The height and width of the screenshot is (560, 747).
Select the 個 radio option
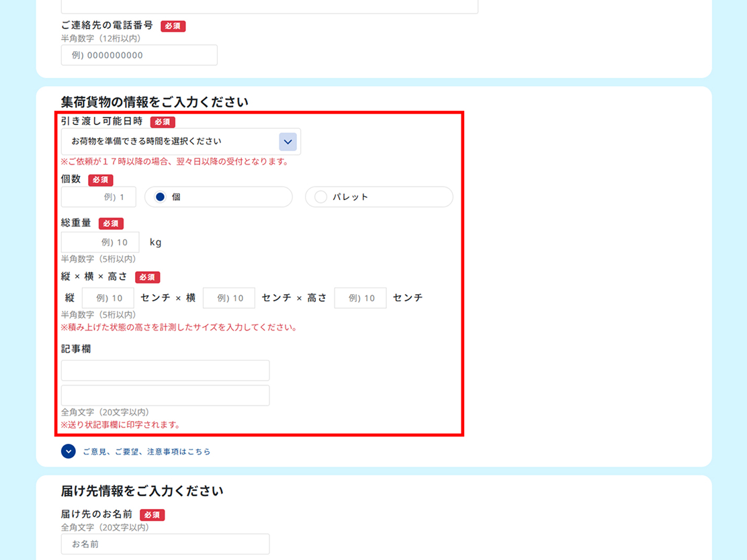(219, 197)
